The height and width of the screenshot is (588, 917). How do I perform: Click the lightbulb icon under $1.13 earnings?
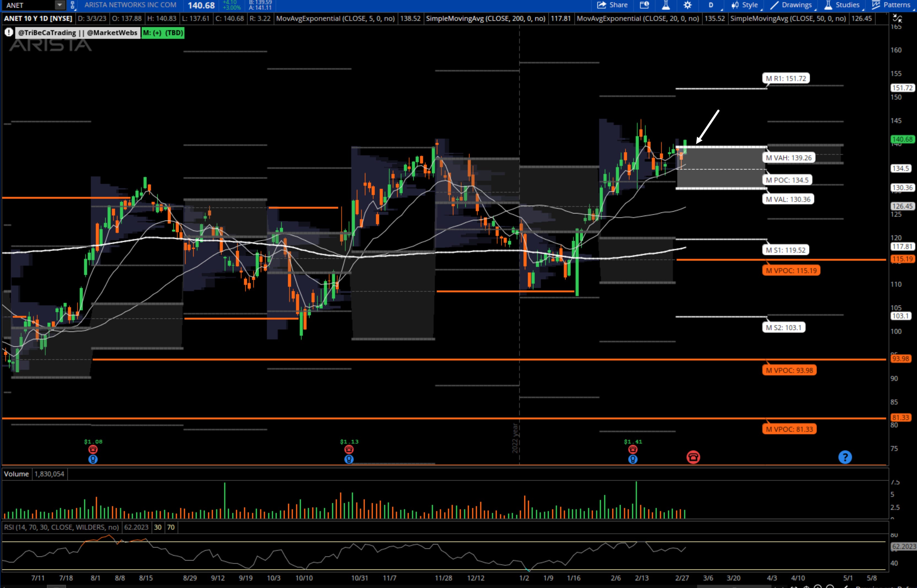(x=349, y=459)
